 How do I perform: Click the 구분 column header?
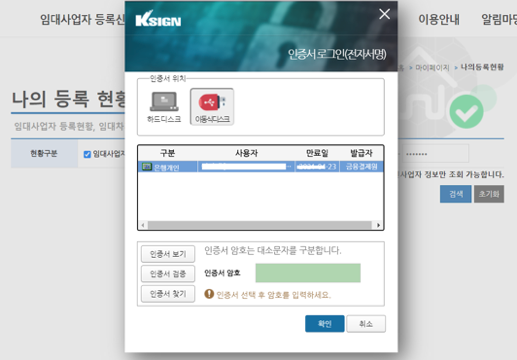pyautogui.click(x=168, y=153)
